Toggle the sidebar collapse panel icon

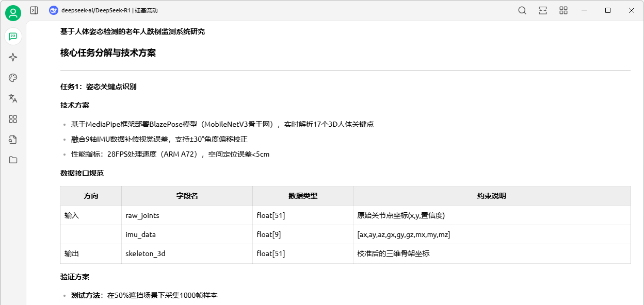(34, 10)
